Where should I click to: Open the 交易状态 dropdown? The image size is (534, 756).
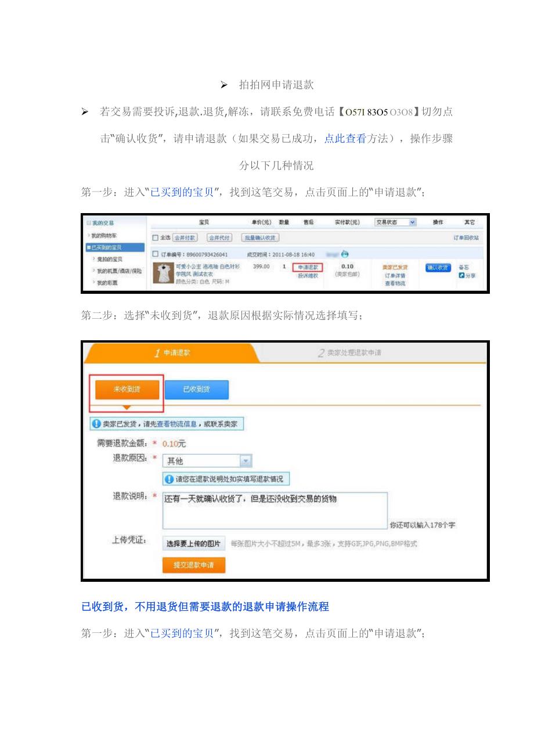(x=395, y=222)
